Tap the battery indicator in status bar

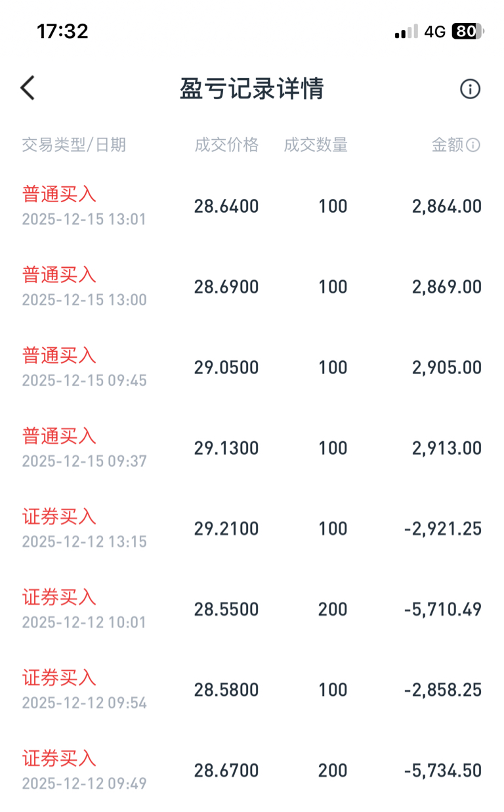pos(468,31)
